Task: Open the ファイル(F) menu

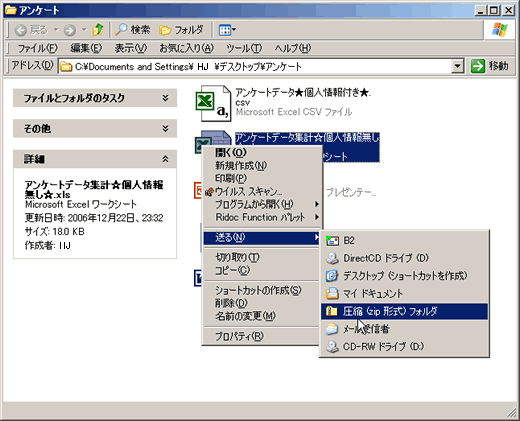Action: 37,48
